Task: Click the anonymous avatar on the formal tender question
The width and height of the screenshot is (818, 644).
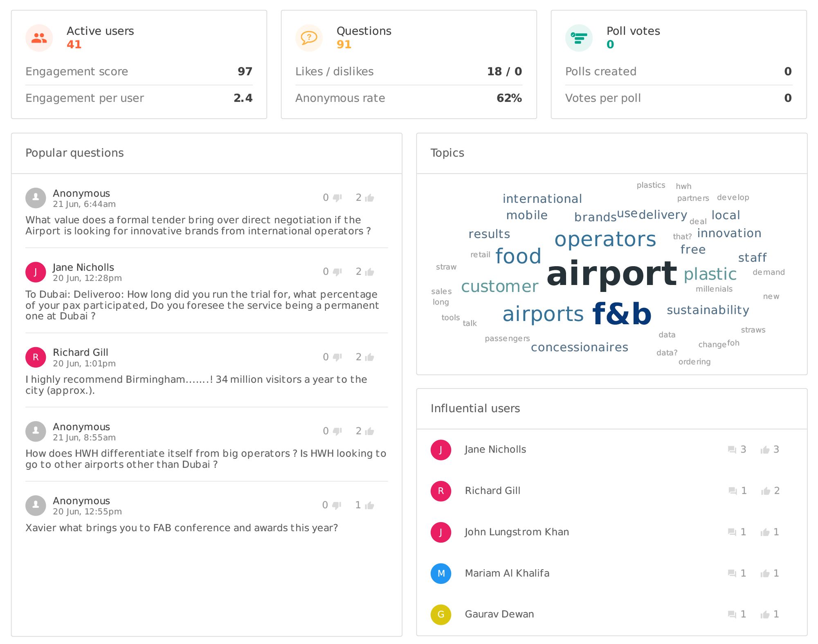Action: point(36,198)
